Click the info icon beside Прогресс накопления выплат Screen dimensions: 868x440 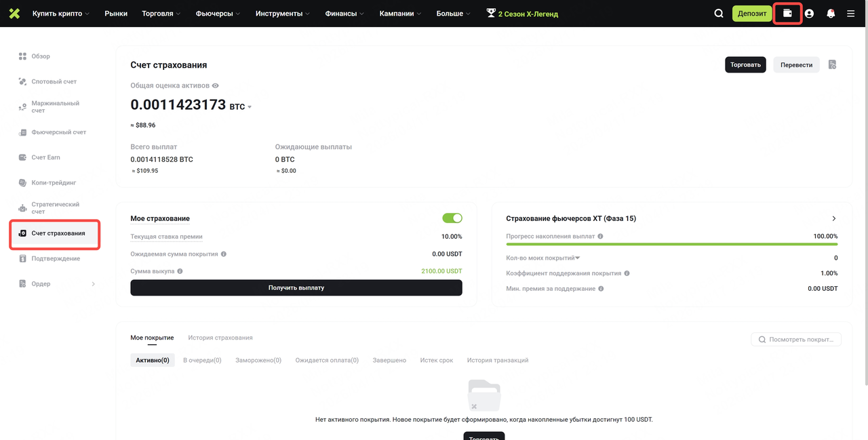click(x=601, y=237)
